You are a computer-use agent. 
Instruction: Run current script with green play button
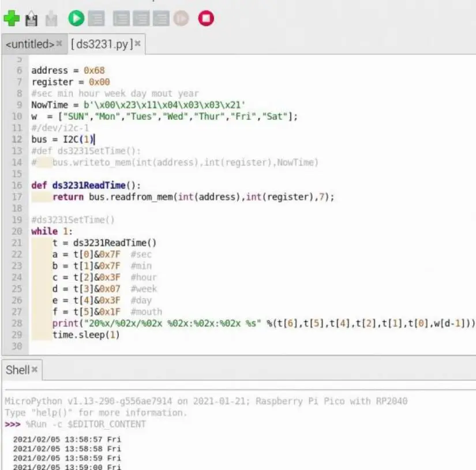[x=76, y=19]
